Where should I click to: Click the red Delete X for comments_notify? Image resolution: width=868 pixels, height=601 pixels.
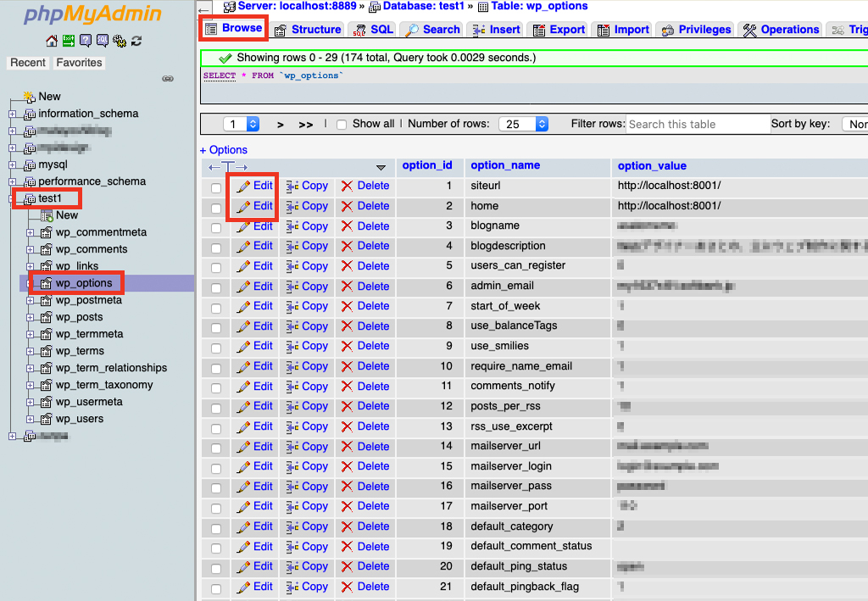coord(347,387)
